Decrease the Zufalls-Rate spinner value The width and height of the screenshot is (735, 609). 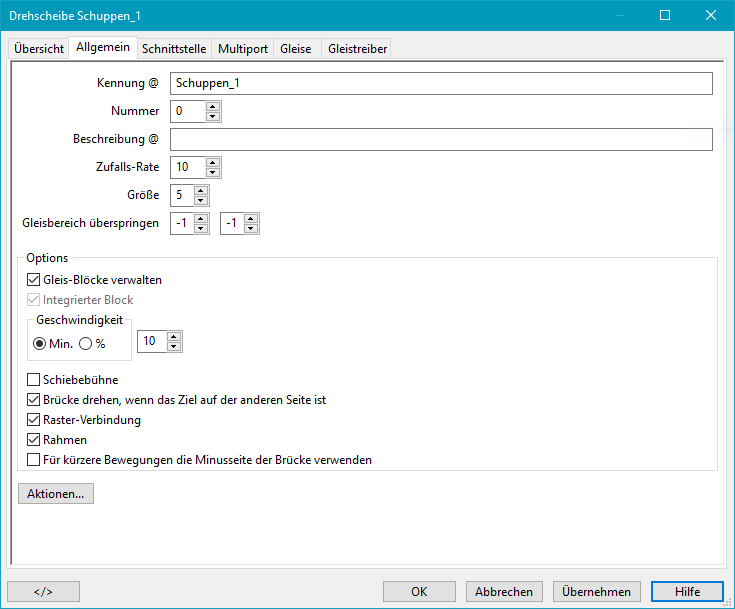click(212, 172)
